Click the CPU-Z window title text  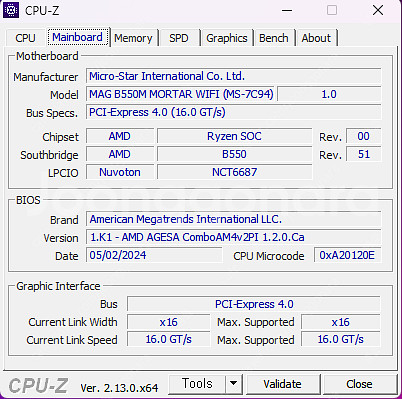[42, 11]
